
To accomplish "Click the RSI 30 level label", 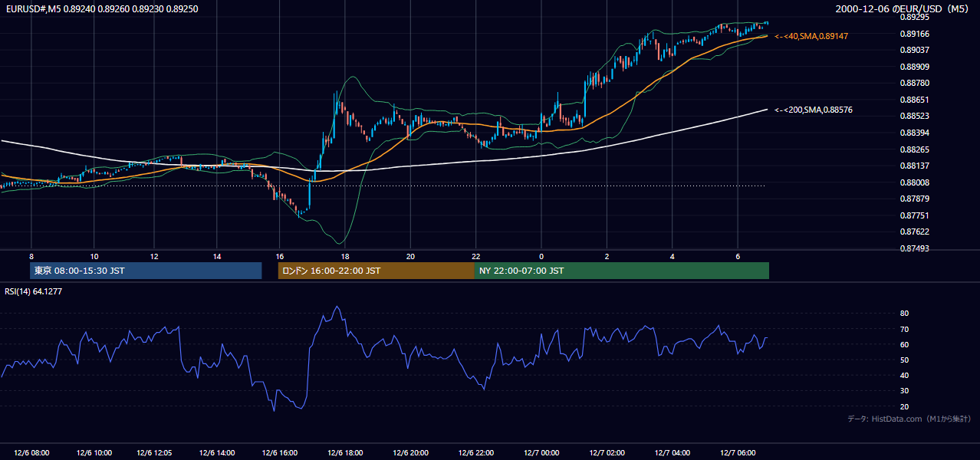I will [x=904, y=391].
